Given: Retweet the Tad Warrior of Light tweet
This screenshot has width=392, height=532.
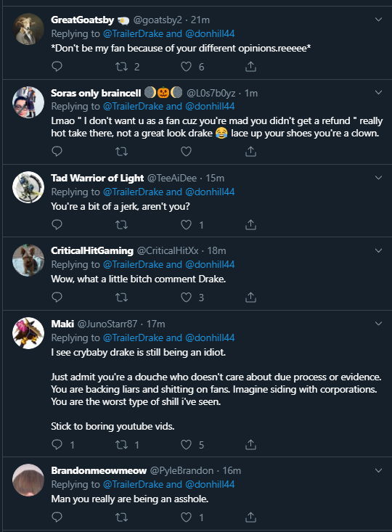Looking at the screenshot, I should tap(121, 224).
